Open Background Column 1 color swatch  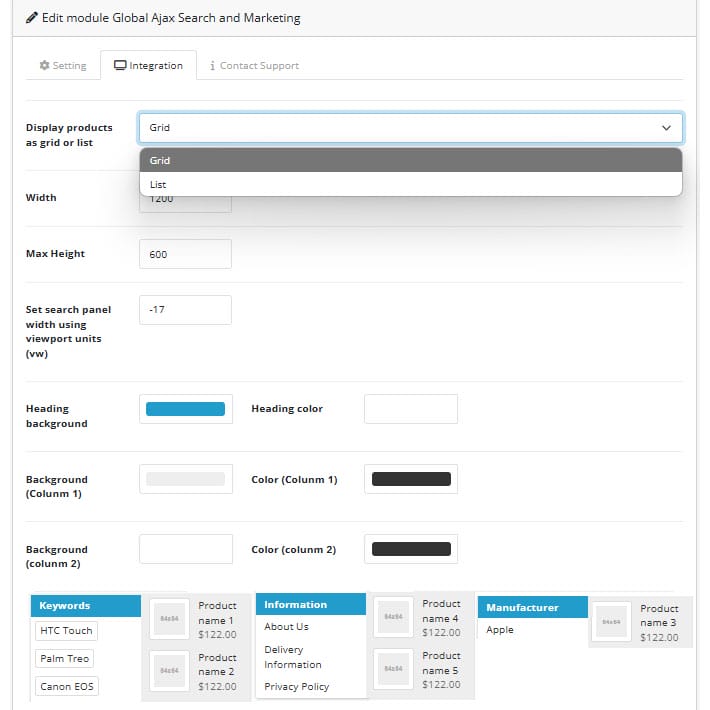pos(185,479)
